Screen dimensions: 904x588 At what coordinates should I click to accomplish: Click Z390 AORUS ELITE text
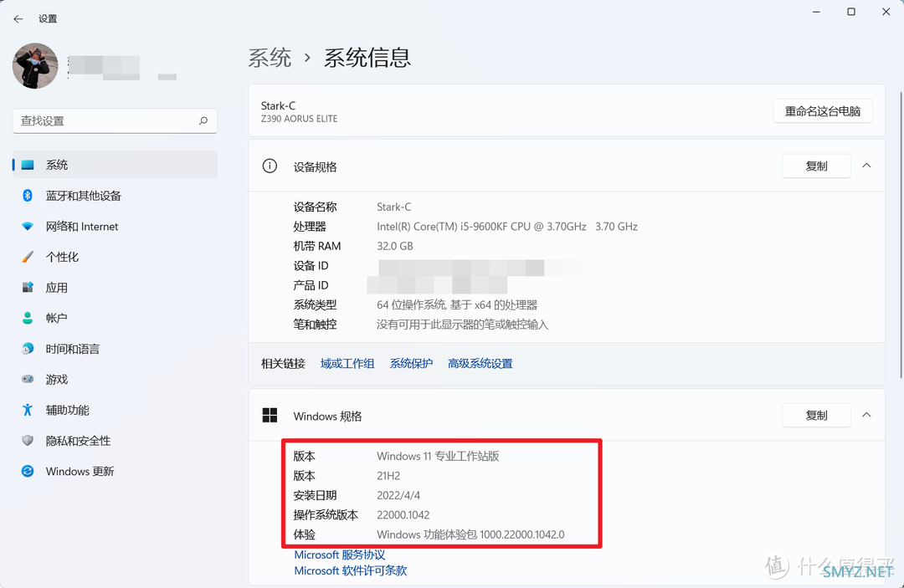point(299,119)
